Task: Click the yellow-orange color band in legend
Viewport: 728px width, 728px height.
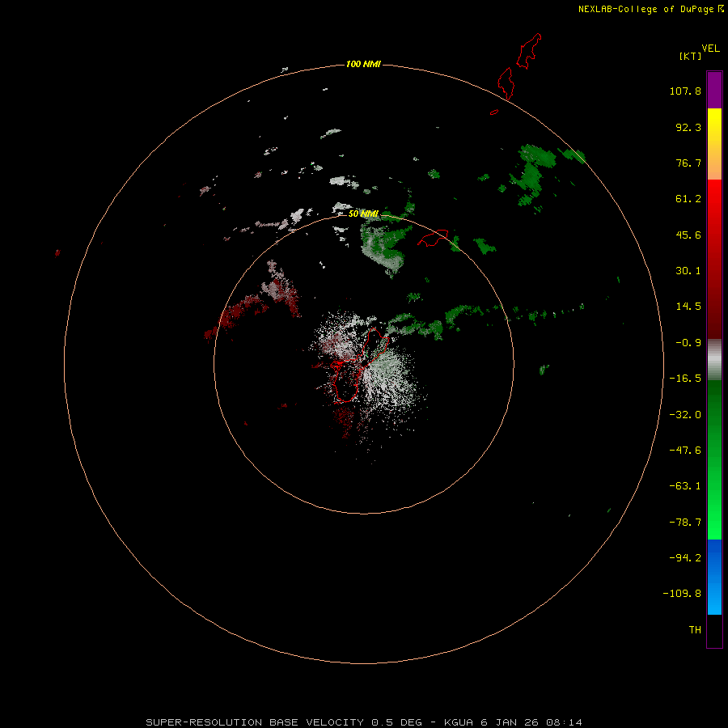Action: [x=714, y=144]
